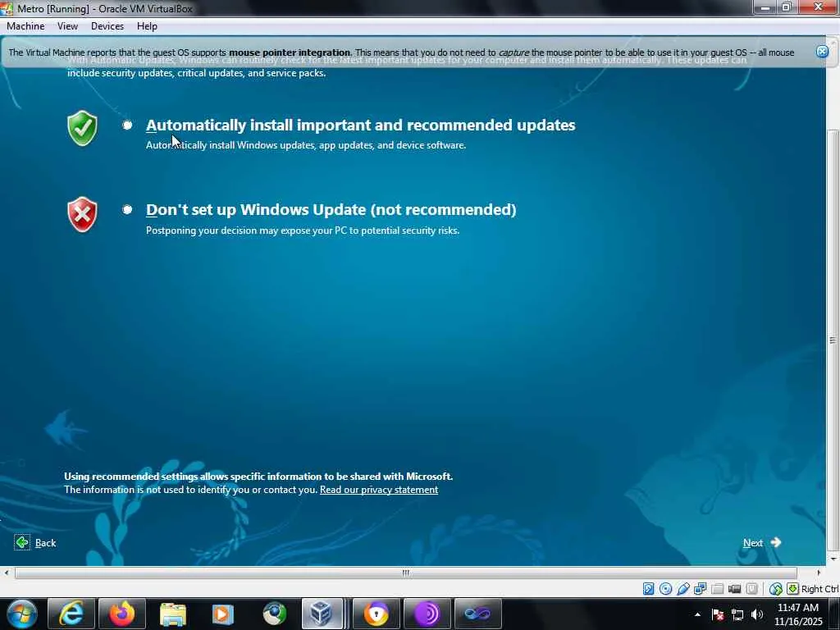Click the video capture indicator icon

click(x=734, y=589)
